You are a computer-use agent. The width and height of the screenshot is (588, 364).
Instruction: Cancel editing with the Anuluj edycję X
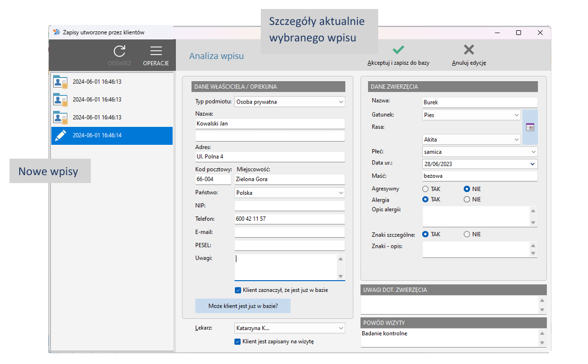[468, 55]
